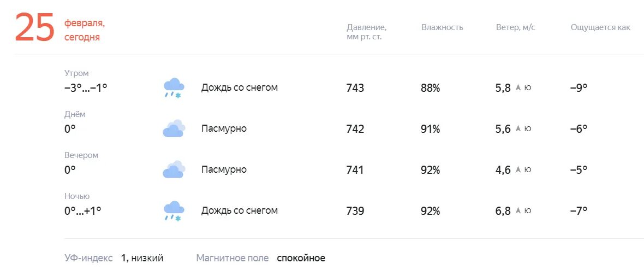The image size is (644, 275).
Task: Click the daytime wind direction arrow
Action: 518,129
